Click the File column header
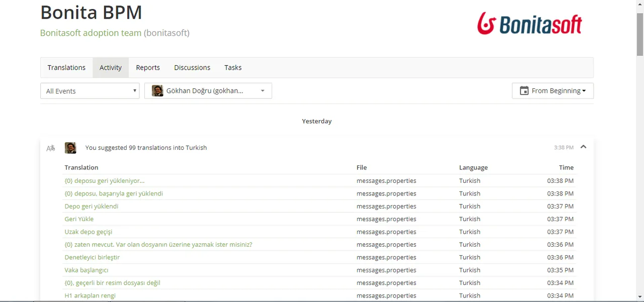Image resolution: width=644 pixels, height=302 pixels. point(362,167)
